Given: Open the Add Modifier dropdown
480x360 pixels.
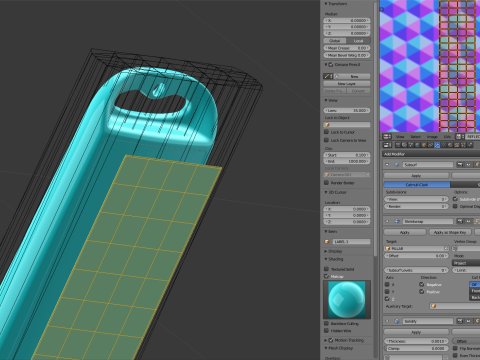Looking at the screenshot, I should tap(431, 154).
